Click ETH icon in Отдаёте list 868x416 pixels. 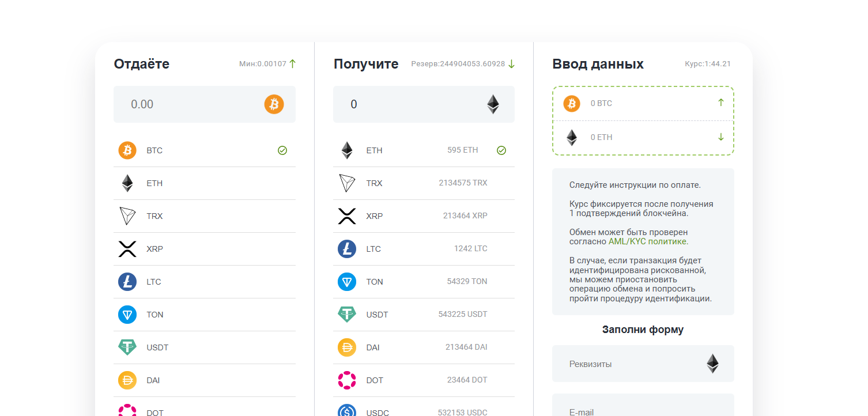tap(127, 183)
